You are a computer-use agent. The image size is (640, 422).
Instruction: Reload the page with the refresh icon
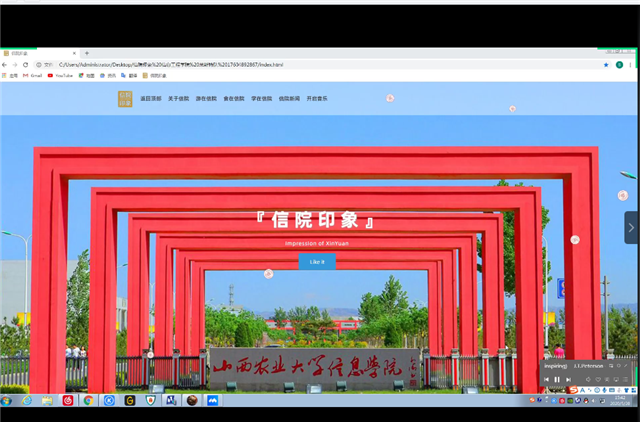point(25,64)
